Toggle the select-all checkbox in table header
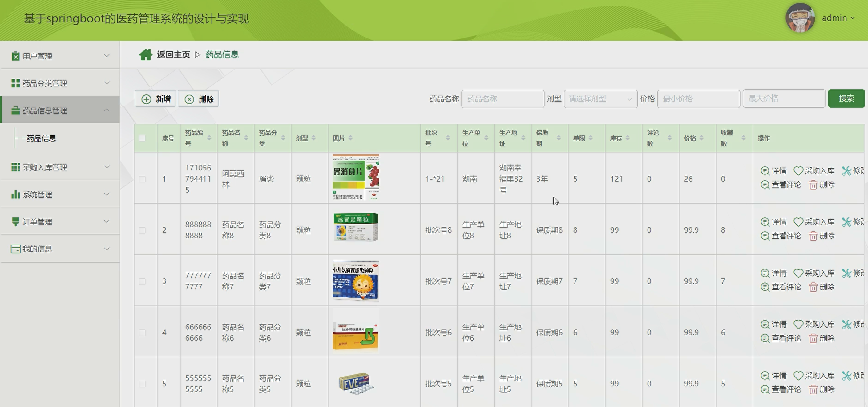Screen dimensions: 868x407 tap(142, 138)
